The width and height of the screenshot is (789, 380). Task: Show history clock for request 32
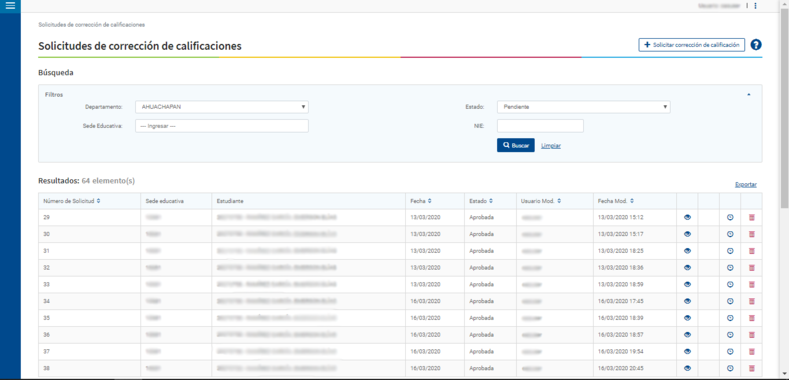pos(730,268)
